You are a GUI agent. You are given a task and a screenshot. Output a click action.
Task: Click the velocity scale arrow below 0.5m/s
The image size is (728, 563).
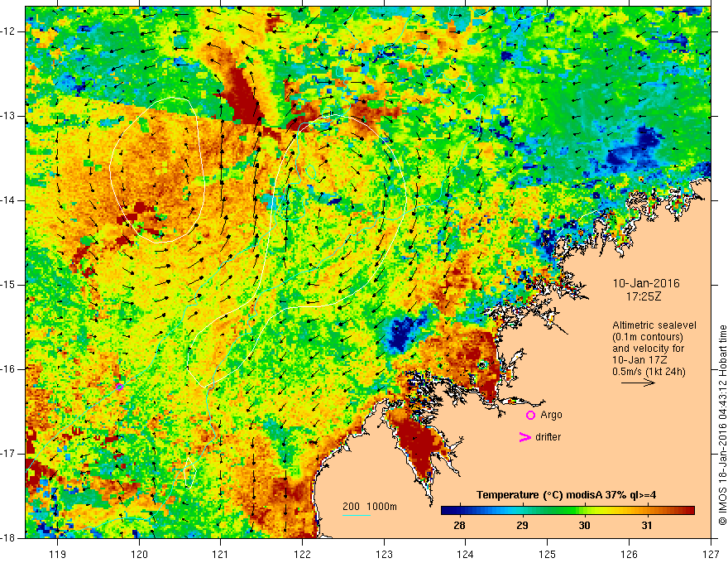click(x=638, y=383)
